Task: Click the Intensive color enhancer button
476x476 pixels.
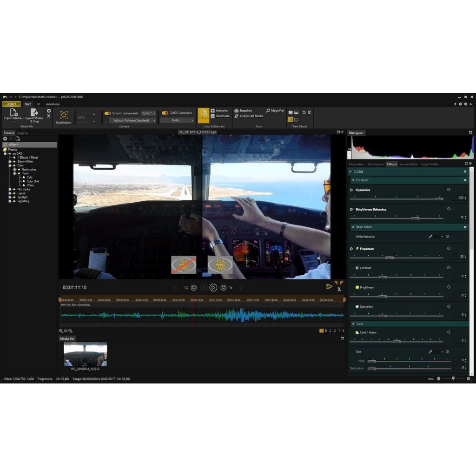Action: point(219,111)
